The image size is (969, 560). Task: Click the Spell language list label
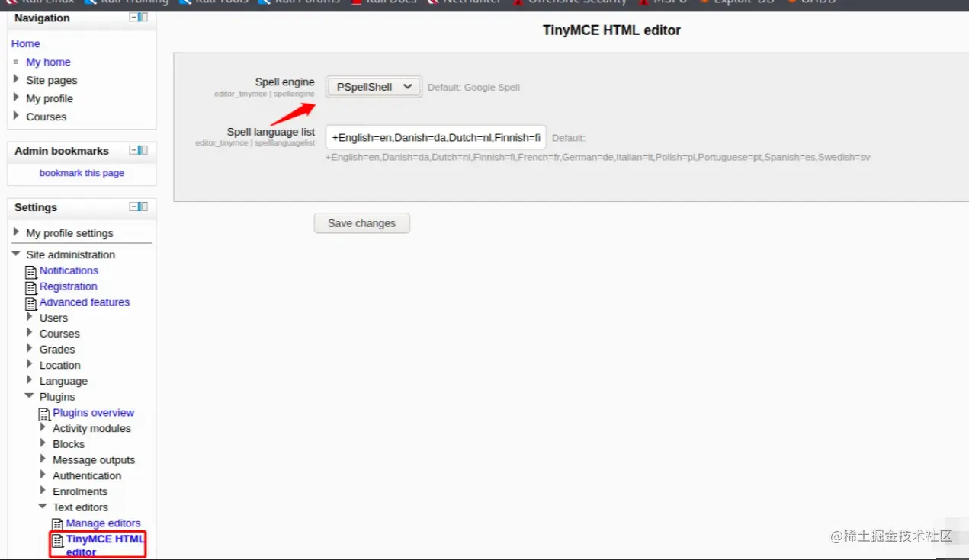(x=271, y=132)
